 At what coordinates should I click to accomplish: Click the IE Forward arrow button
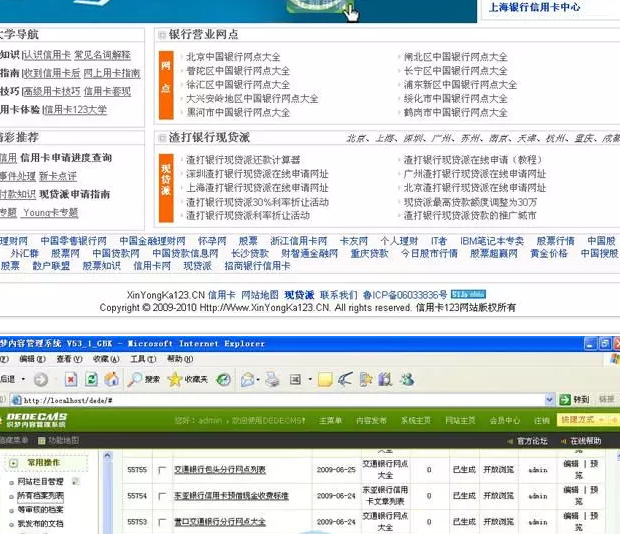pos(41,379)
